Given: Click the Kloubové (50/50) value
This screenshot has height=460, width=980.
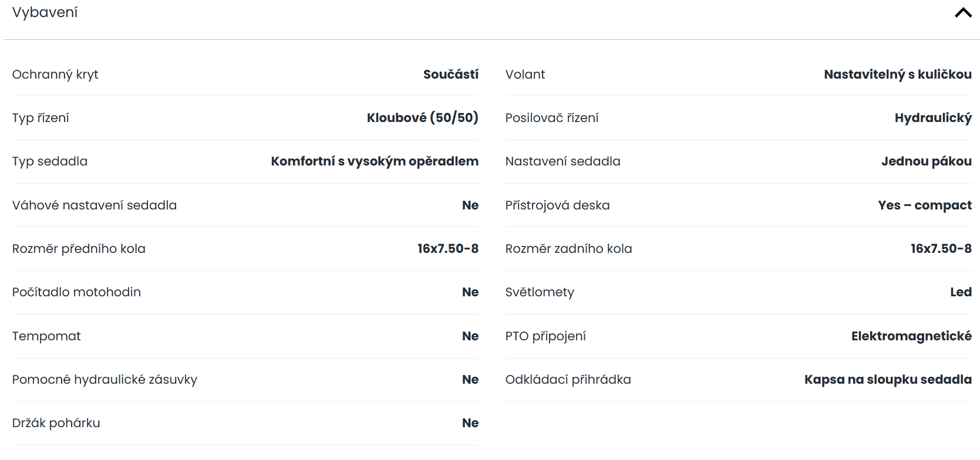Looking at the screenshot, I should (423, 118).
